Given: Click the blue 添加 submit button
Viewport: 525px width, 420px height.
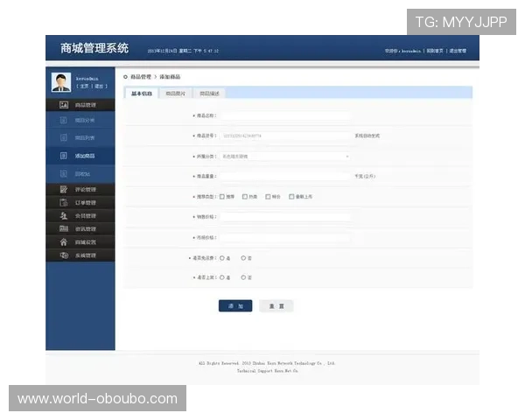Looking at the screenshot, I should (235, 305).
